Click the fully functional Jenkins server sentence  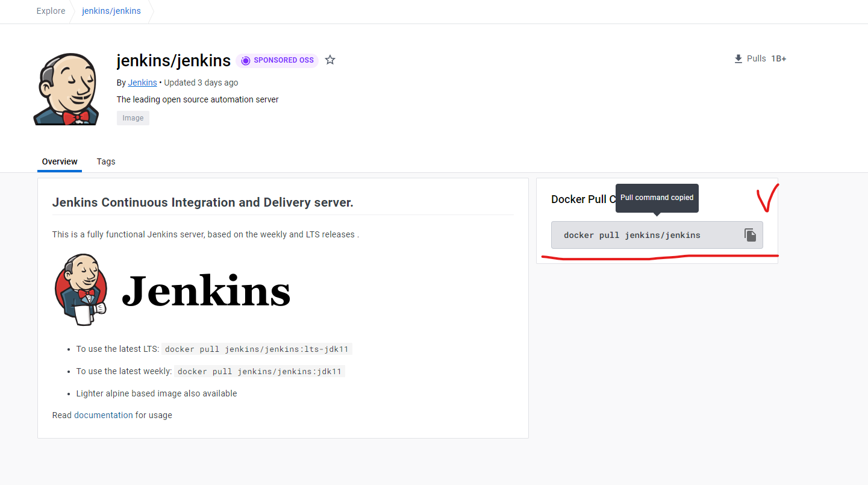click(205, 234)
